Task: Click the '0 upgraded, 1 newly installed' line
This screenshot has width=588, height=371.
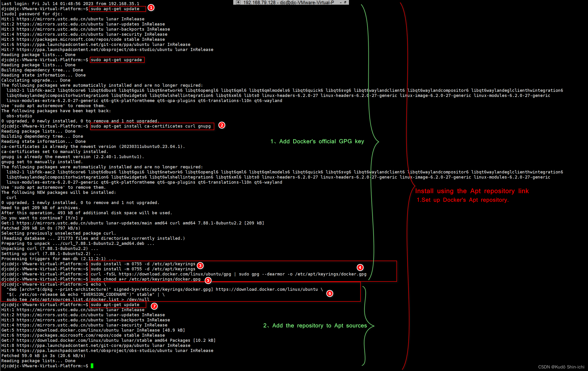Action: [80, 203]
